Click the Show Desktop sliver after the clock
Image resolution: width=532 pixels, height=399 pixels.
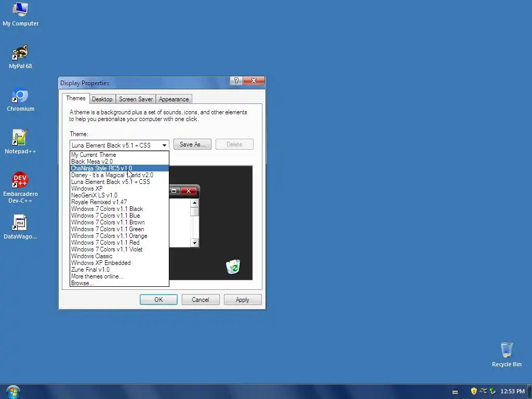529,392
